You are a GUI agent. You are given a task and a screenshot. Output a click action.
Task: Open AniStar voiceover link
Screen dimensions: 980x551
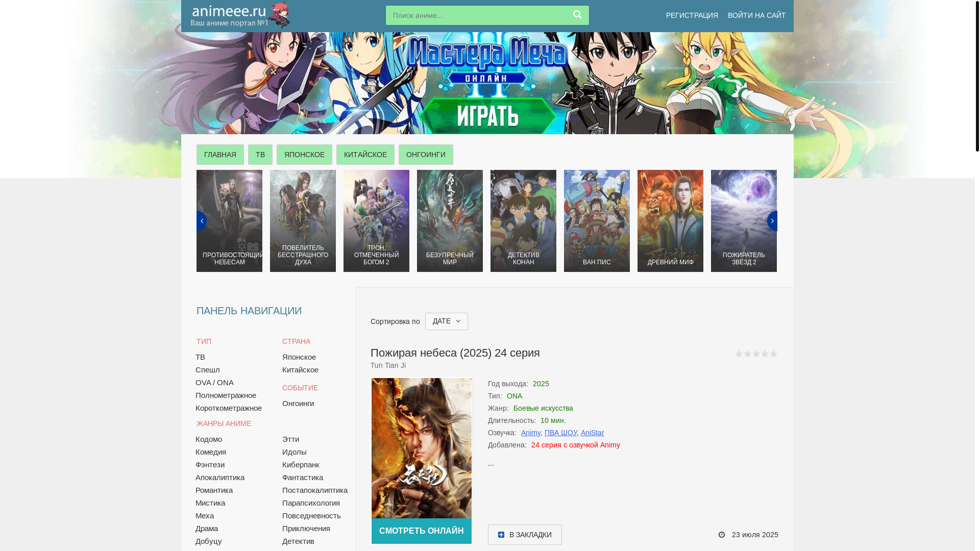pos(592,433)
